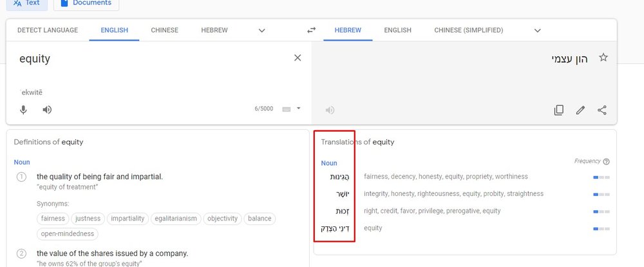This screenshot has width=644, height=267.
Task: Click 'Translations of equity' heading
Action: [357, 142]
